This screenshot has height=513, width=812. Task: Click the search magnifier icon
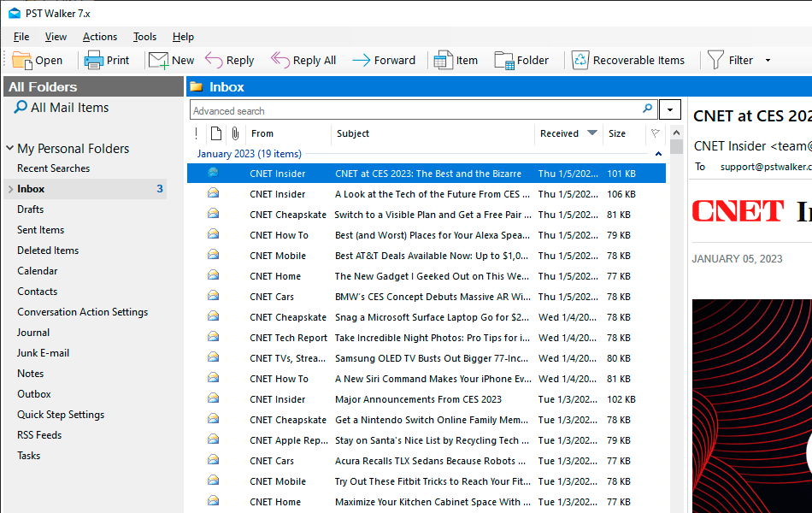(x=647, y=109)
